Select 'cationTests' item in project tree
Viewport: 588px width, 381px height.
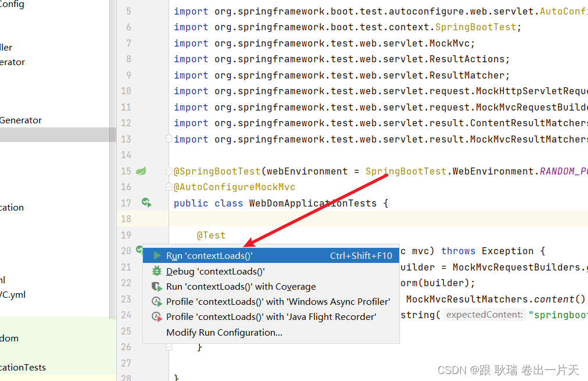tap(23, 368)
